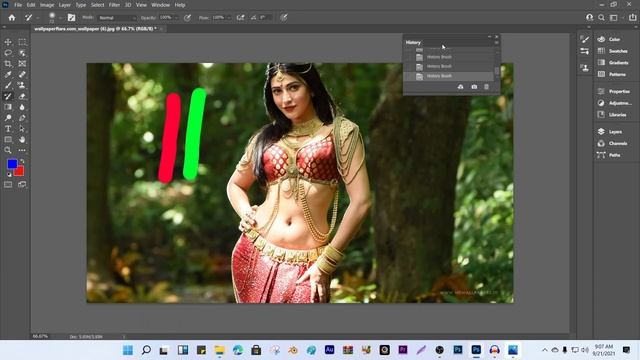Select the Eraser tool
The height and width of the screenshot is (360, 640).
[x=22, y=96]
